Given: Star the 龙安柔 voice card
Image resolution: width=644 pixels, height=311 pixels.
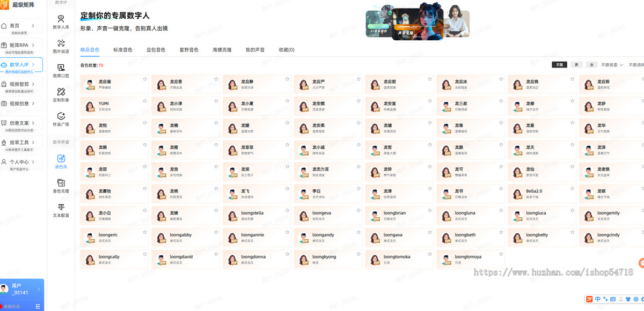Looking at the screenshot, I should click(358, 123).
